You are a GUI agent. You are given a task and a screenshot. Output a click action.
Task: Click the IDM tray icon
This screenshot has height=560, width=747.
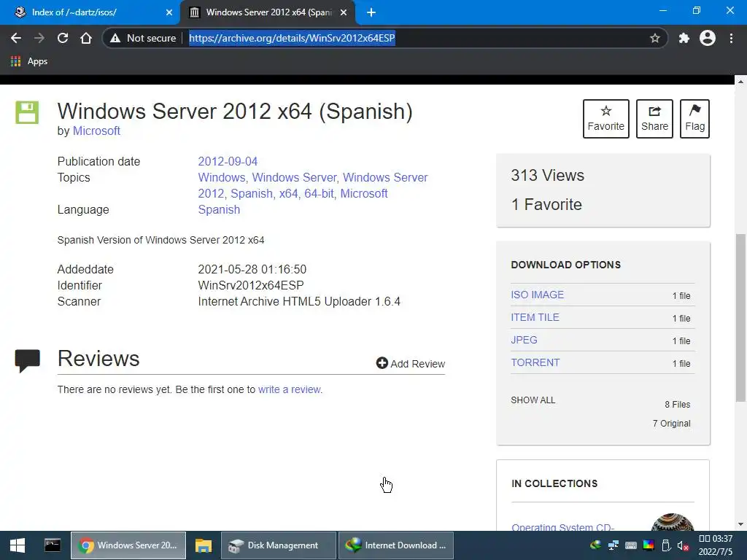click(x=595, y=545)
